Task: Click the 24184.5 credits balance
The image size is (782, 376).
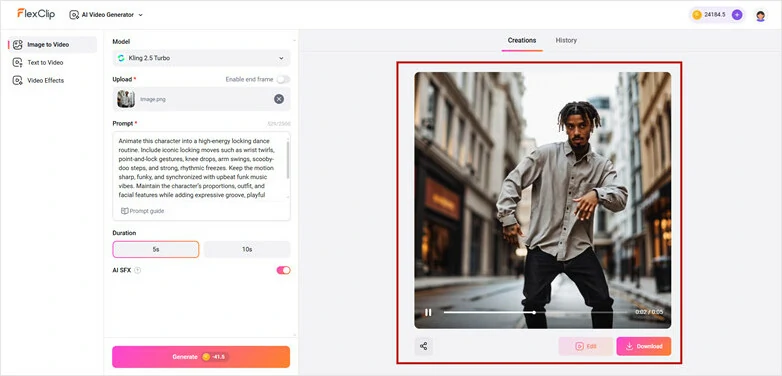Action: tap(715, 15)
